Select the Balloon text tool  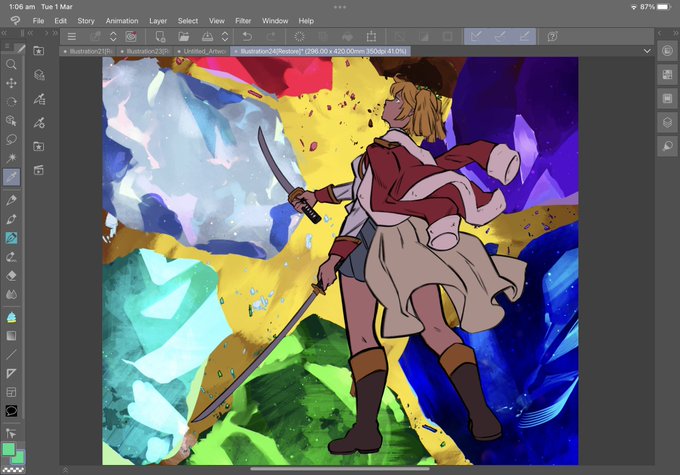coord(11,411)
